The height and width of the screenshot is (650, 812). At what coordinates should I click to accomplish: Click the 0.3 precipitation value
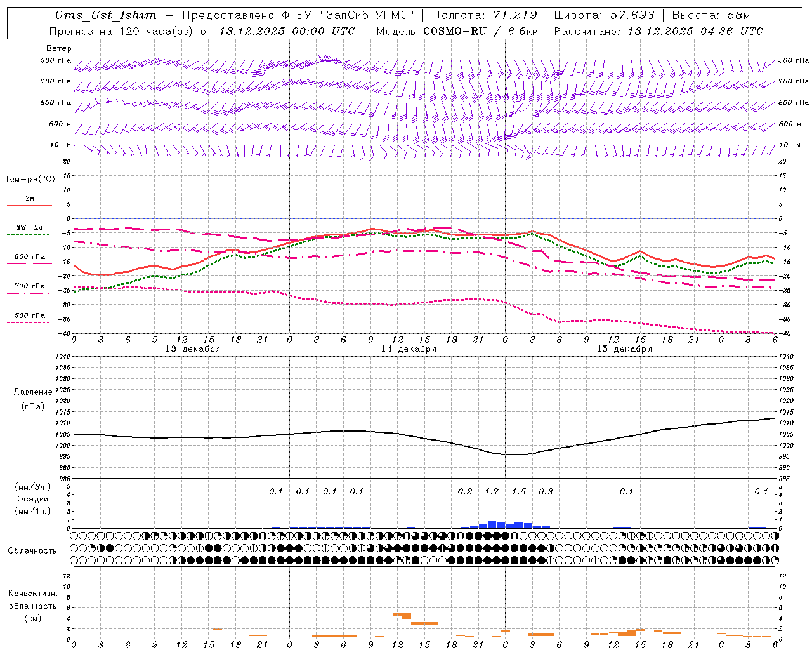tap(546, 491)
